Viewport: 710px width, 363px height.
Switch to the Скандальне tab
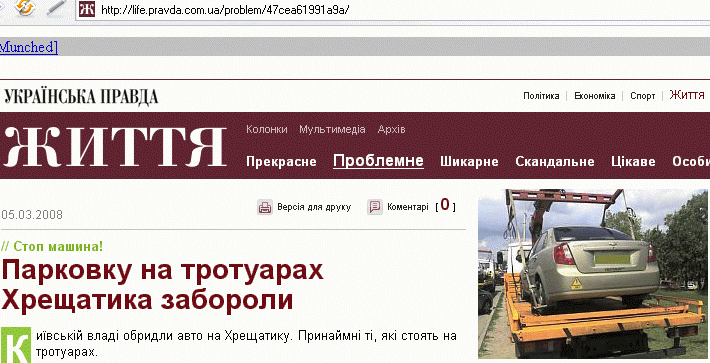coord(555,162)
